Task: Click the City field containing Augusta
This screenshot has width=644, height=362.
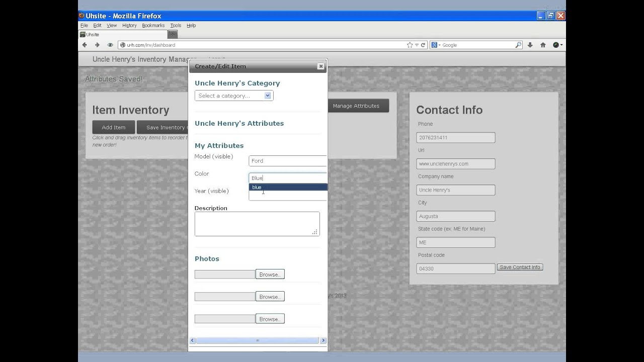Action: click(x=456, y=216)
